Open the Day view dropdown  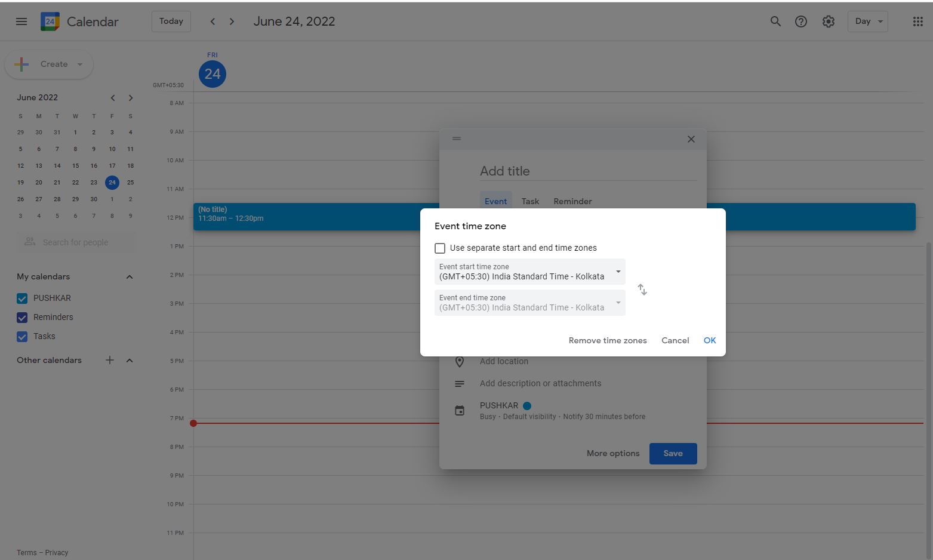coord(867,21)
